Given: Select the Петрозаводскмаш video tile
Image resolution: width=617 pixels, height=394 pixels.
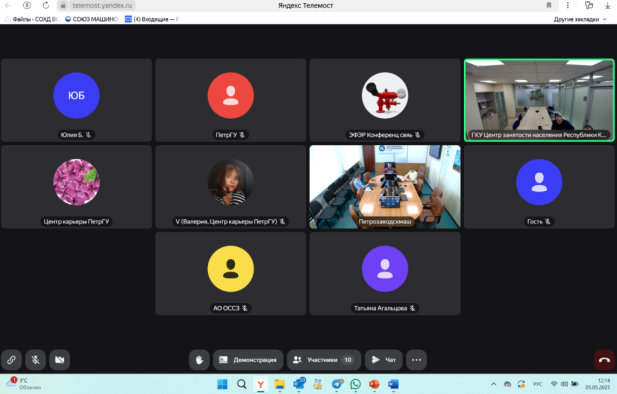Looking at the screenshot, I should click(x=385, y=187).
